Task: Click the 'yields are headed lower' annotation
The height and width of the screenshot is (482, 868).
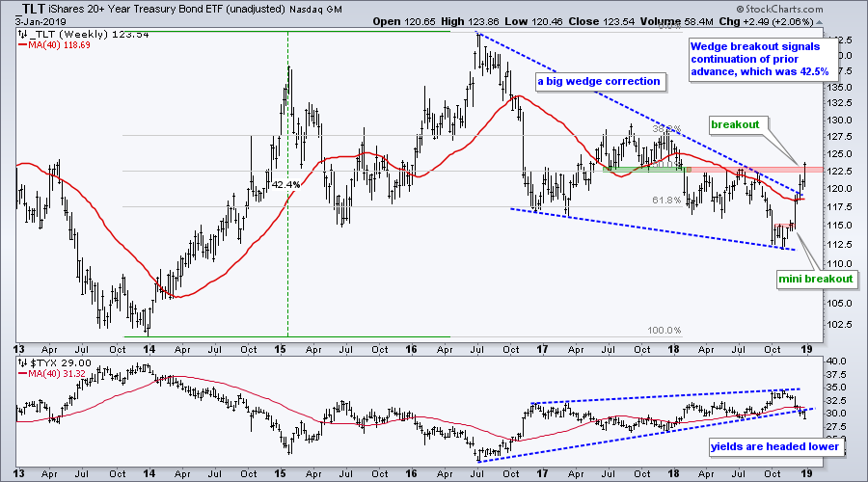Action: [x=774, y=446]
